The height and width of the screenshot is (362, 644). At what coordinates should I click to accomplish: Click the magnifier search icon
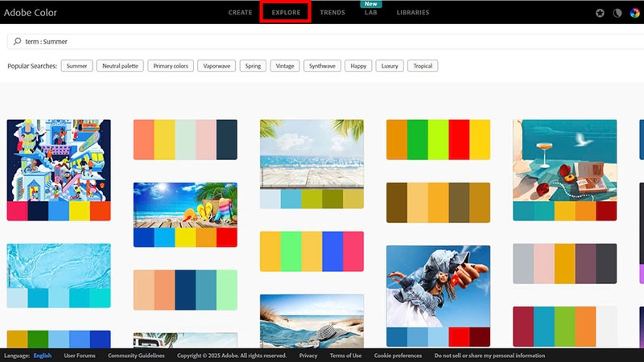point(17,41)
